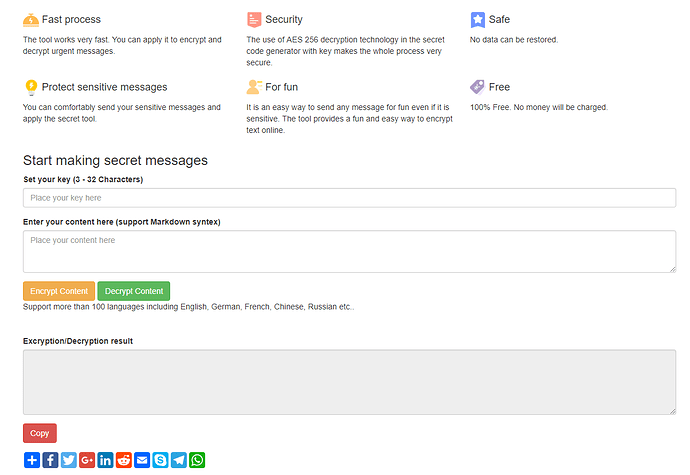This screenshot has width=690, height=475.
Task: Click the 'Set your key (3 - 32 Characters)' label
Action: pyautogui.click(x=83, y=180)
